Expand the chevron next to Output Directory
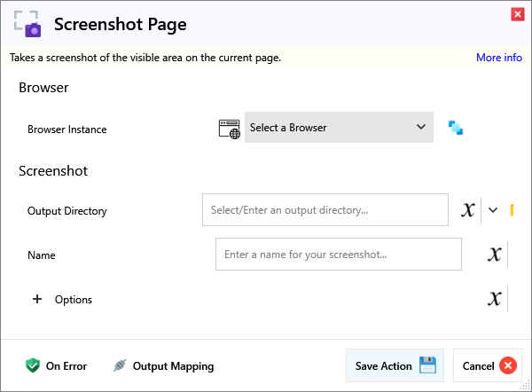The width and height of the screenshot is (532, 392). [493, 210]
